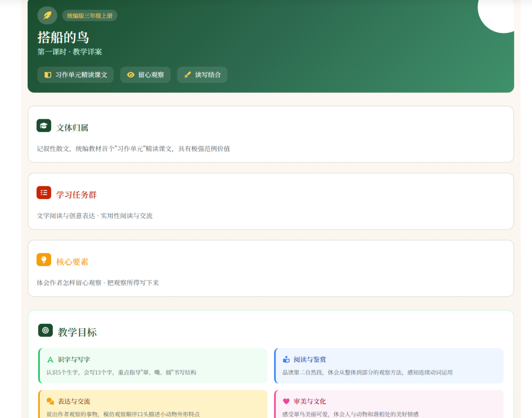Select the target icon beside 教学目标
Screen dimensions: 532x418
click(x=45, y=330)
